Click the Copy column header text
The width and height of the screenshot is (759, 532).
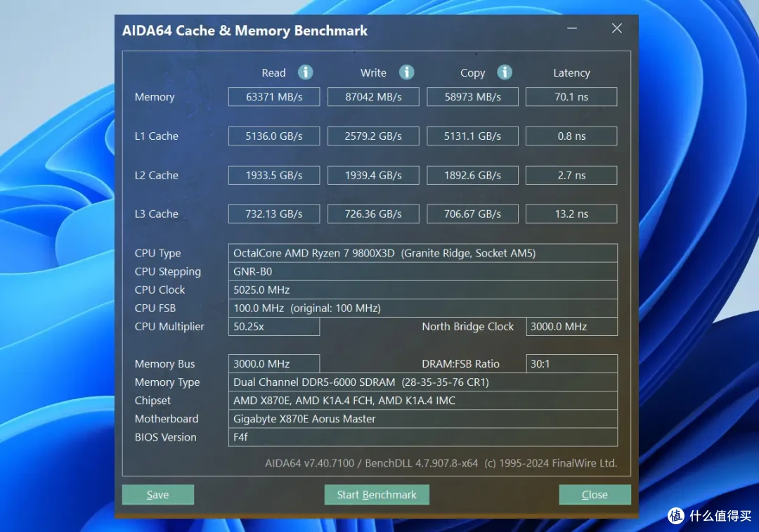click(472, 73)
